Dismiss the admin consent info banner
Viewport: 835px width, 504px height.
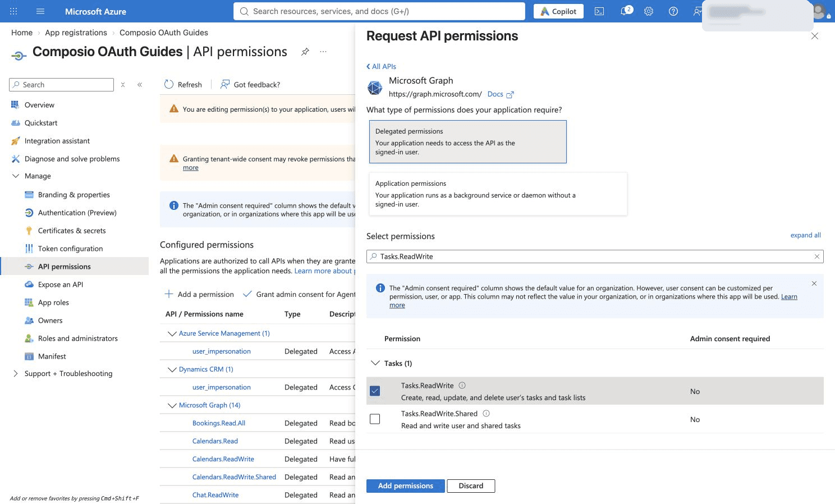pos(814,283)
